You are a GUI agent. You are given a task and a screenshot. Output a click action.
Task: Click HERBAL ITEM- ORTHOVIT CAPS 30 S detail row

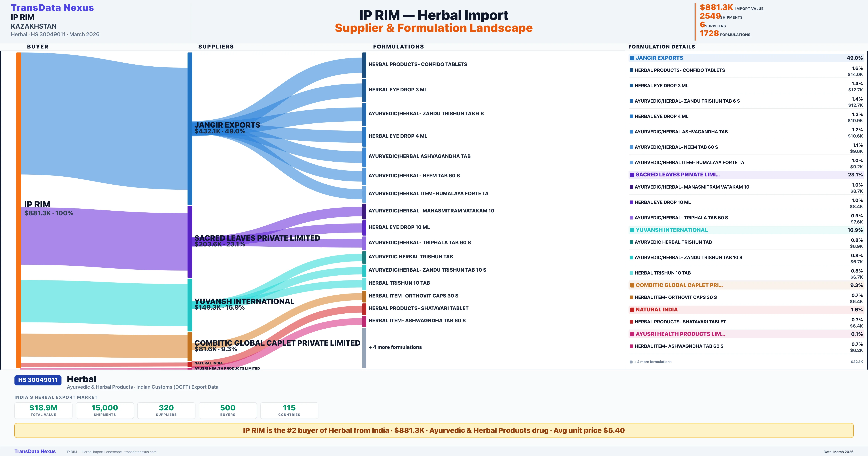point(675,297)
